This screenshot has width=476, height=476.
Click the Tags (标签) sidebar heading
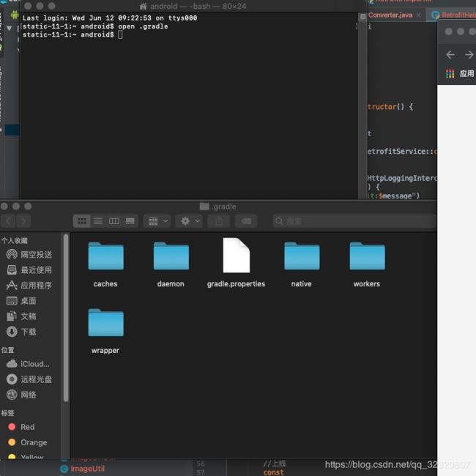[x=7, y=413]
